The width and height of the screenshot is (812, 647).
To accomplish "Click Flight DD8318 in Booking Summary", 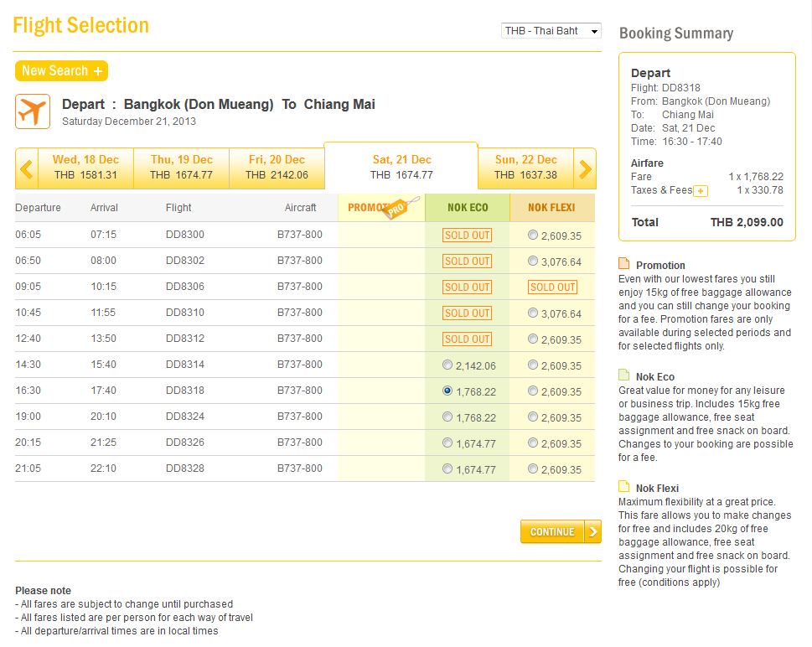I will 665,87.
